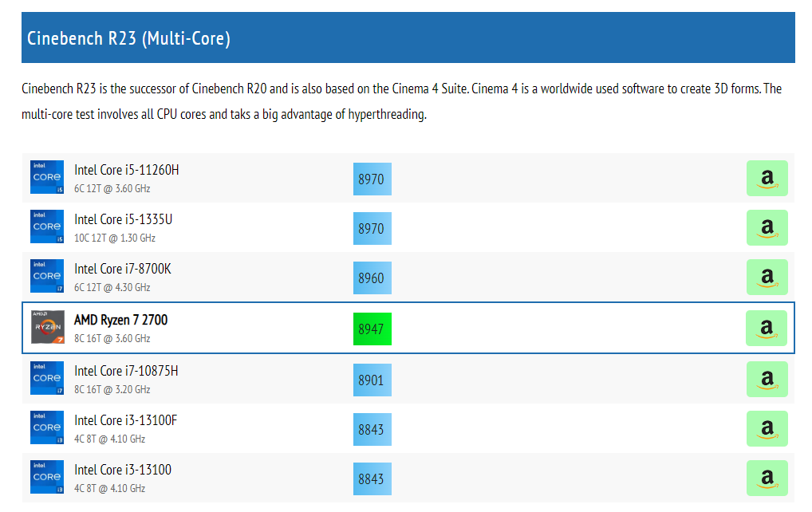Click the Intel Core i5-1335U processor logo

coord(47,226)
